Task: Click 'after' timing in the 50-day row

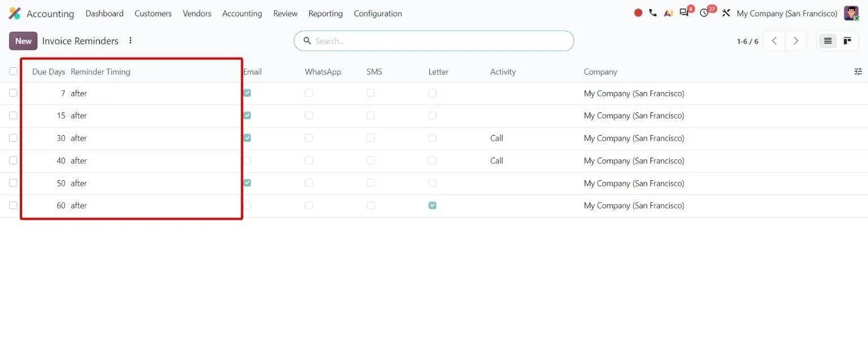Action: (x=79, y=183)
